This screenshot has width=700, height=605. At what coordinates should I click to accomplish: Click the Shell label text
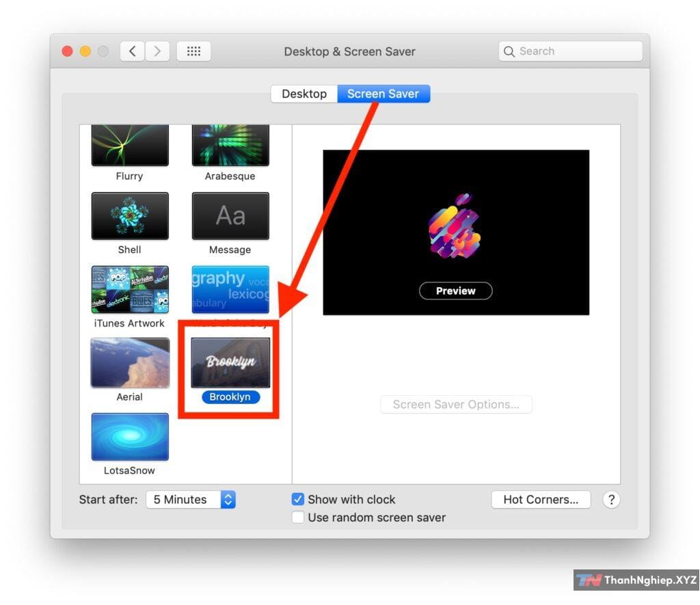(129, 250)
